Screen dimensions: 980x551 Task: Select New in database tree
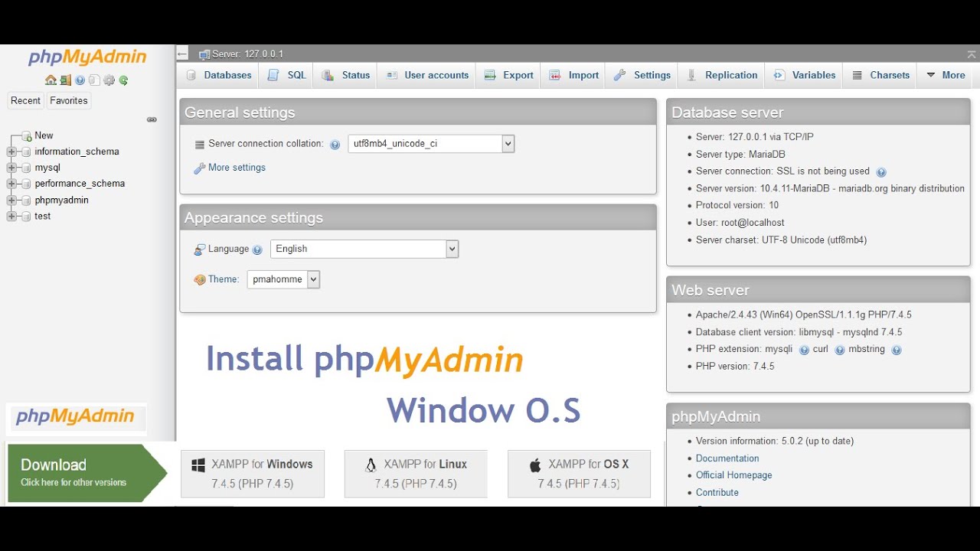click(x=44, y=135)
